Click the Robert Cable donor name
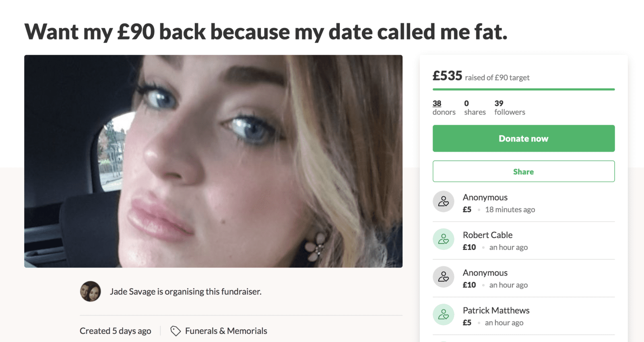Screen dimensions: 644x342 tap(487, 235)
